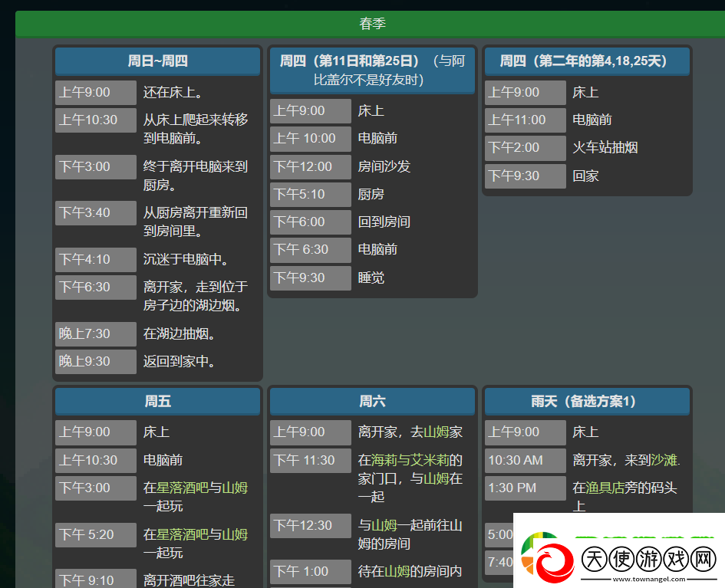Select the 周五 schedule header
725x588 pixels.
pos(158,401)
